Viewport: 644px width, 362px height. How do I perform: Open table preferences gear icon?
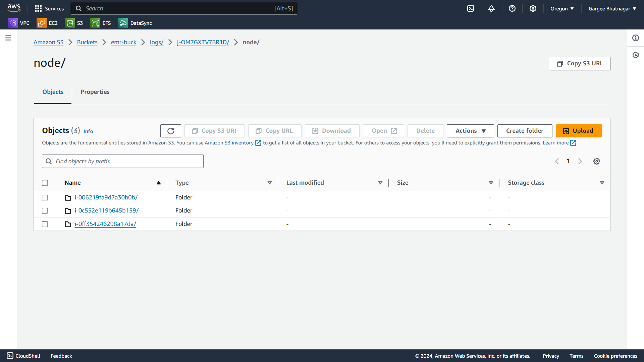click(596, 161)
